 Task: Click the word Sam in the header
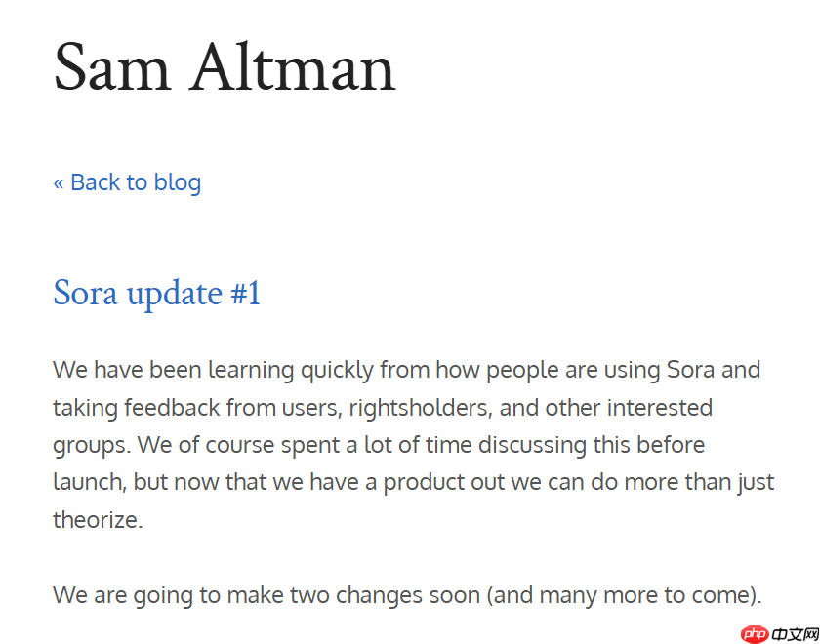coord(110,68)
